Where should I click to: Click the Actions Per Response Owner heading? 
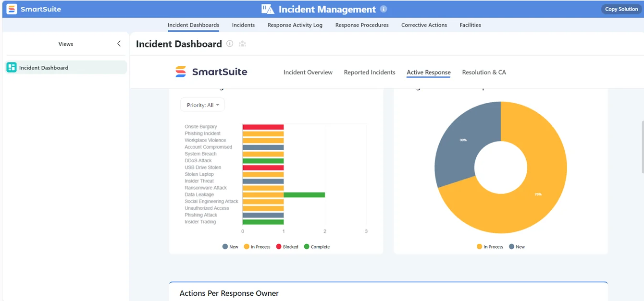pos(229,293)
